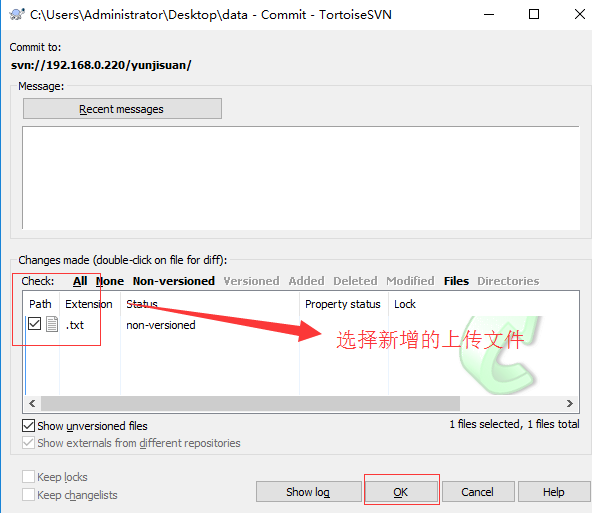
Task: Toggle Show externals from different repositories
Action: [28, 442]
